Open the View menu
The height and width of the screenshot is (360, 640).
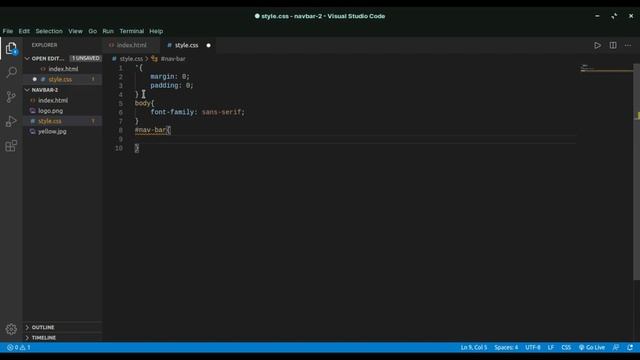75,31
